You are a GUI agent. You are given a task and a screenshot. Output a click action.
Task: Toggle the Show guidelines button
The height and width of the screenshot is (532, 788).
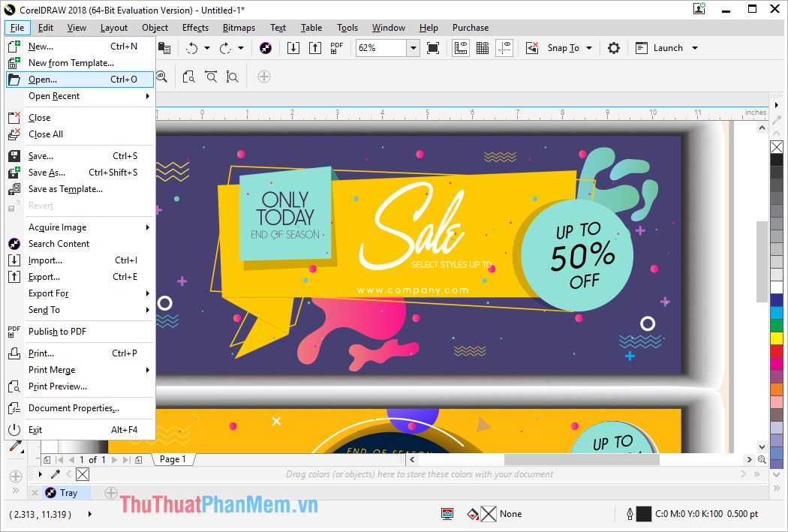504,48
